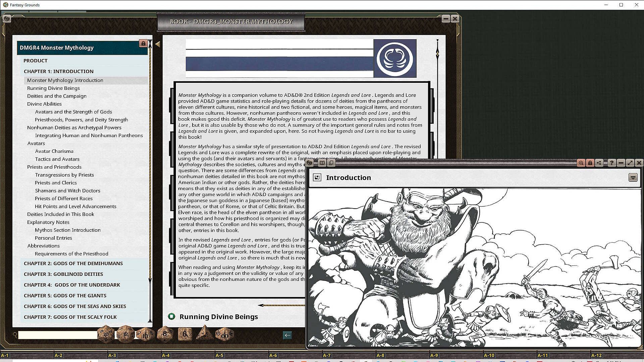Toggle the lock on table of contents
644x362 pixels.
143,44
